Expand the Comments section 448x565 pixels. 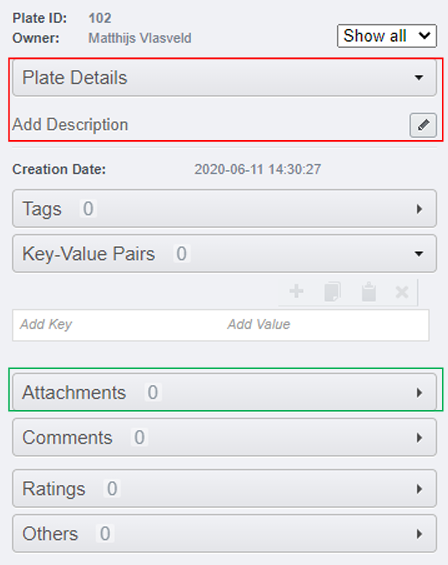pos(225,437)
